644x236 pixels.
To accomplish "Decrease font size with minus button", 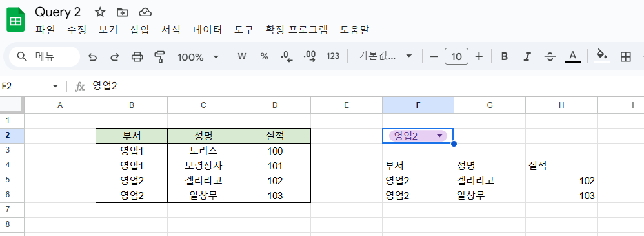I will tap(434, 56).
